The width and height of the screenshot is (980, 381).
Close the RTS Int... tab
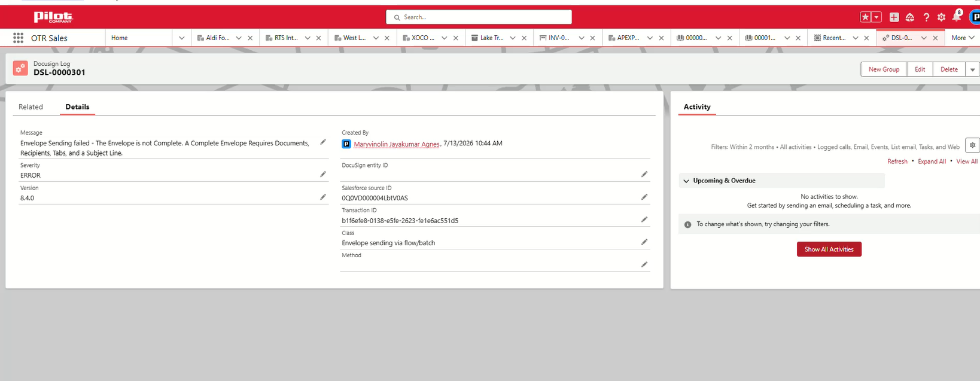[318, 38]
